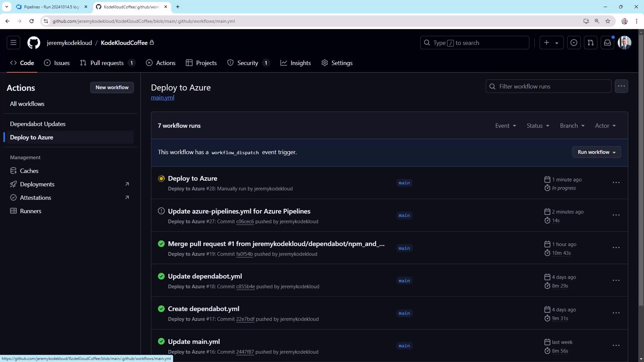This screenshot has width=644, height=362.
Task: Click the browser address bar URL
Action: click(144, 21)
